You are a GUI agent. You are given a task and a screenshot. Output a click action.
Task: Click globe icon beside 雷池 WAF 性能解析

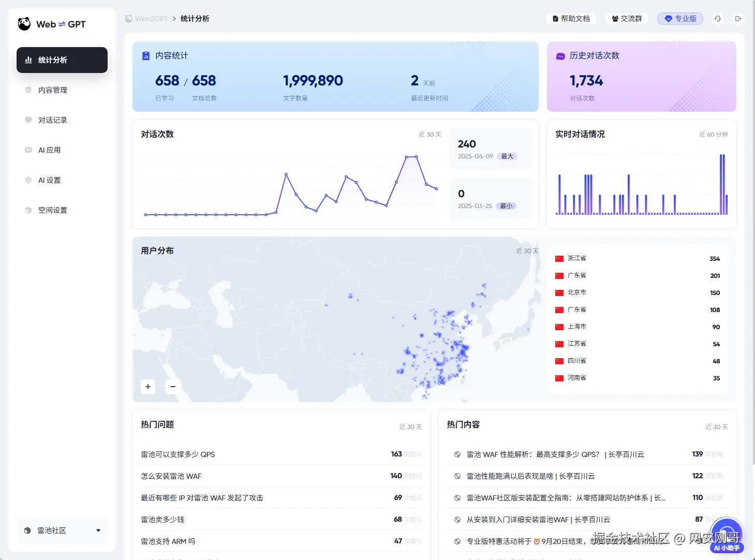pos(457,454)
